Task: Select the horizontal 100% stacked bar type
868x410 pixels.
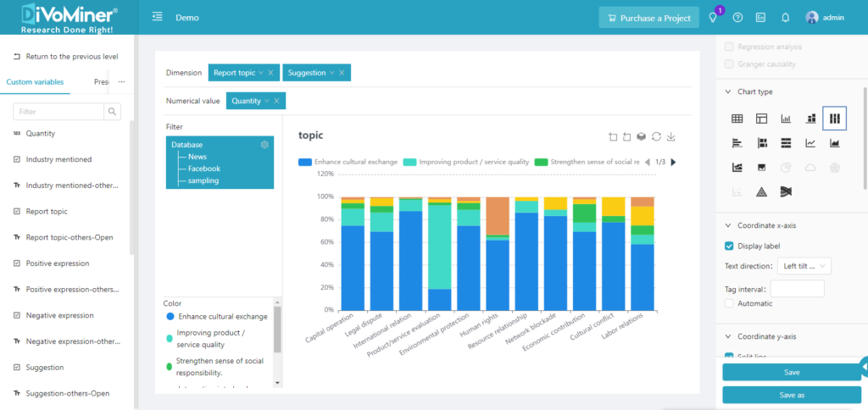Action: (x=786, y=143)
